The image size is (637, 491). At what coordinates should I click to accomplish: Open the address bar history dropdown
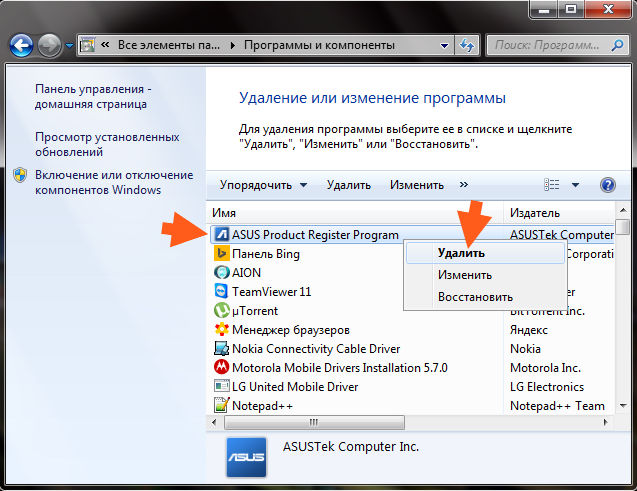coord(444,45)
